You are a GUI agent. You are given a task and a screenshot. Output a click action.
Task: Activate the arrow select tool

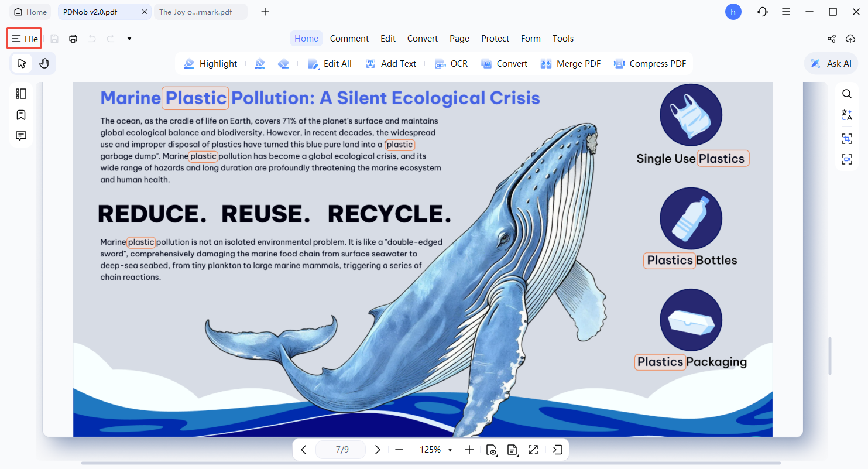coord(22,63)
